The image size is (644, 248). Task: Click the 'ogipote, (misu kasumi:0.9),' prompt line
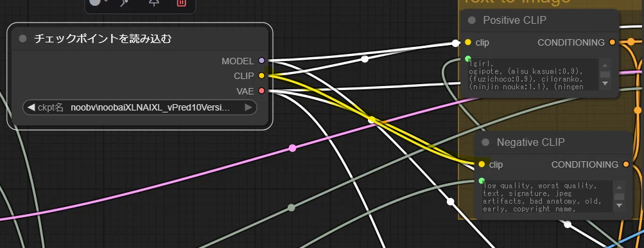point(526,71)
